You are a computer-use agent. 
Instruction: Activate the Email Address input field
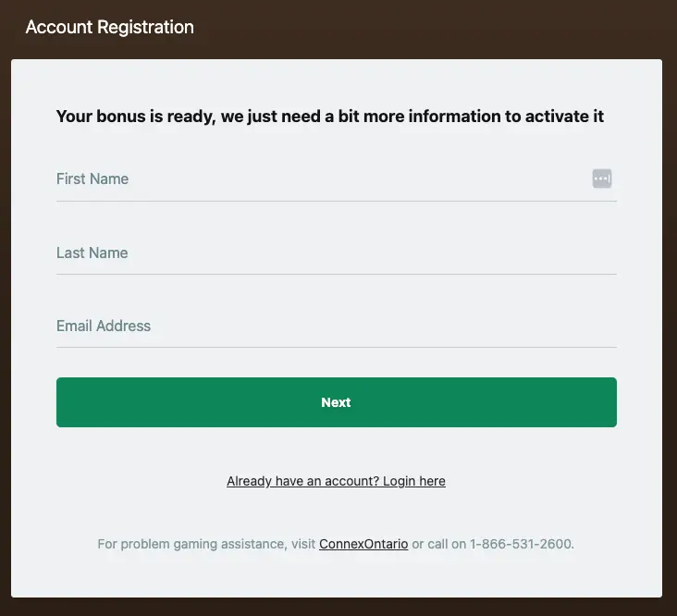337,326
